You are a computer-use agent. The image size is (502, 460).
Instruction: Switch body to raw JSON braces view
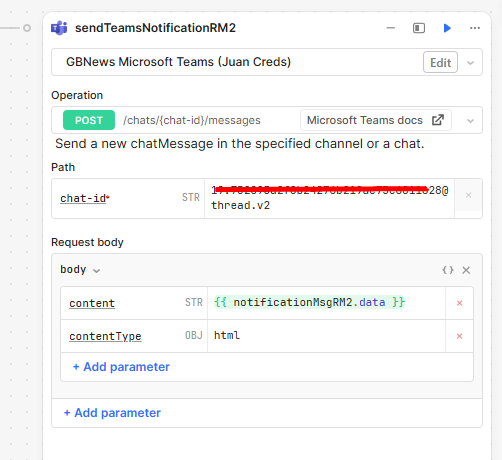(448, 270)
